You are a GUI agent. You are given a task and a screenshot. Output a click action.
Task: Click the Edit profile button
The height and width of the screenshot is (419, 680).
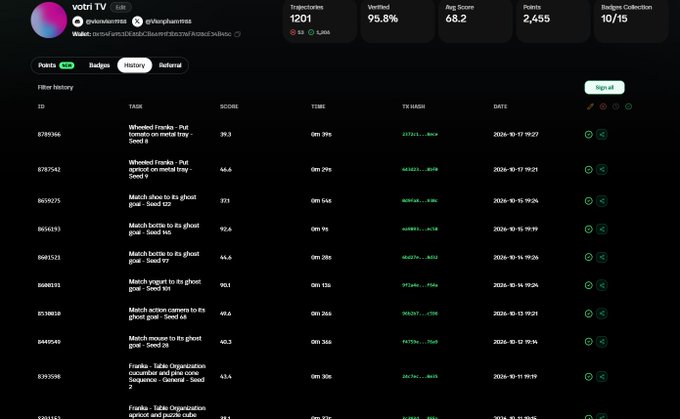point(121,7)
